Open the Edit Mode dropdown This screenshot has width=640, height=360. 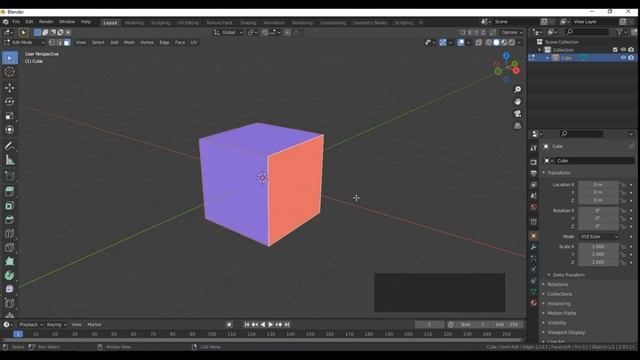click(x=24, y=42)
